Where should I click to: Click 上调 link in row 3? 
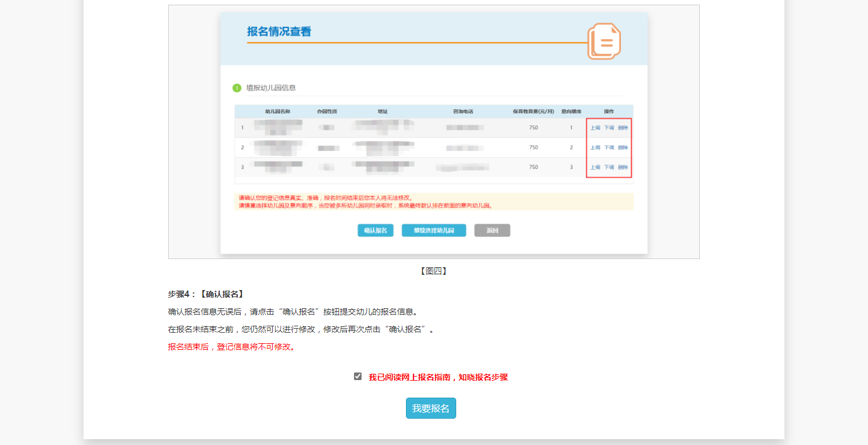pos(595,167)
